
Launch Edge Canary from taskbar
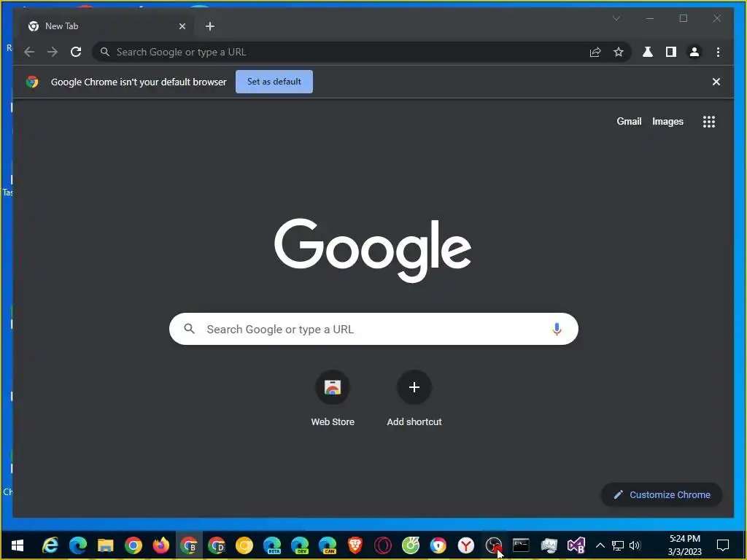(328, 545)
